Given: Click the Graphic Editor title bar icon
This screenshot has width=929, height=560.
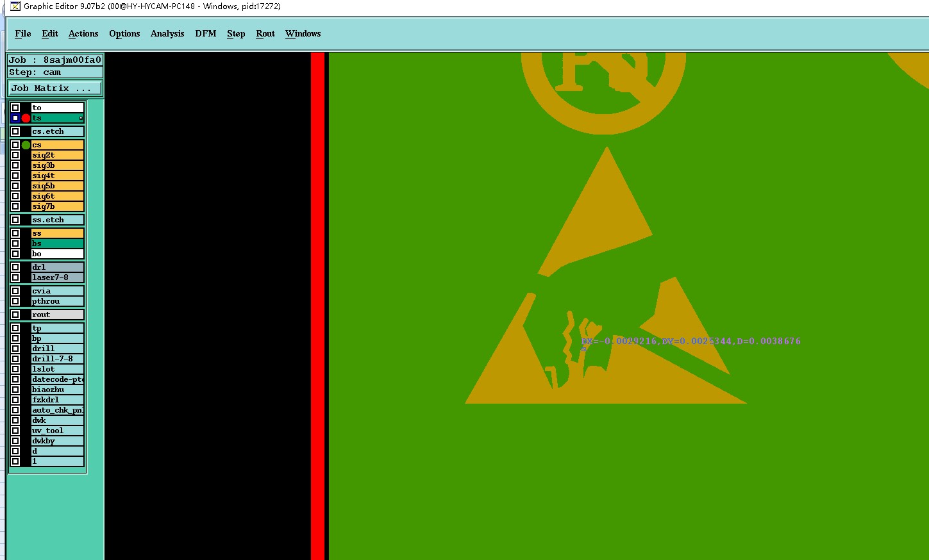Looking at the screenshot, I should tap(15, 6).
